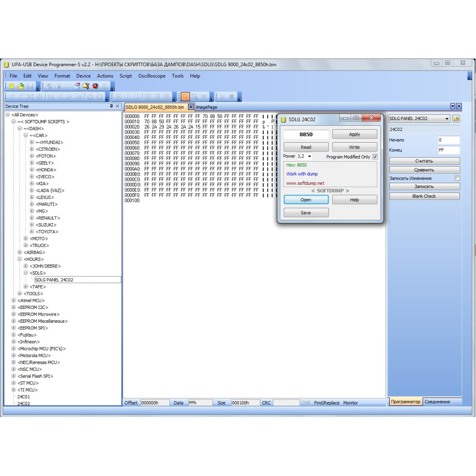Click Find/Replace in status bar
The height and width of the screenshot is (476, 476).
[327, 403]
